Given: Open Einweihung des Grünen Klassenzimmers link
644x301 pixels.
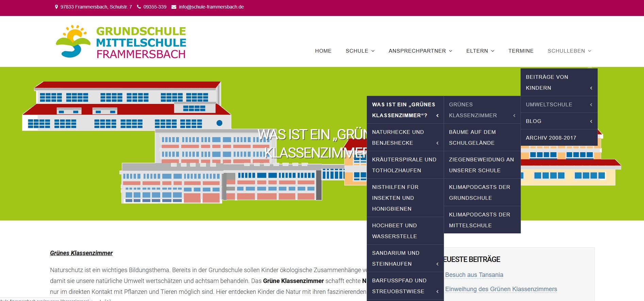Looking at the screenshot, I should click(x=501, y=289).
